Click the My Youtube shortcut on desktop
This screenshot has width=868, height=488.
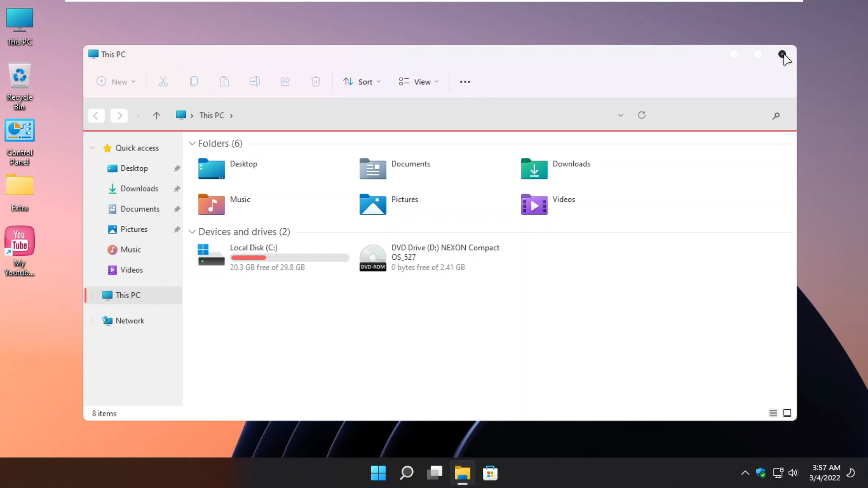(19, 251)
